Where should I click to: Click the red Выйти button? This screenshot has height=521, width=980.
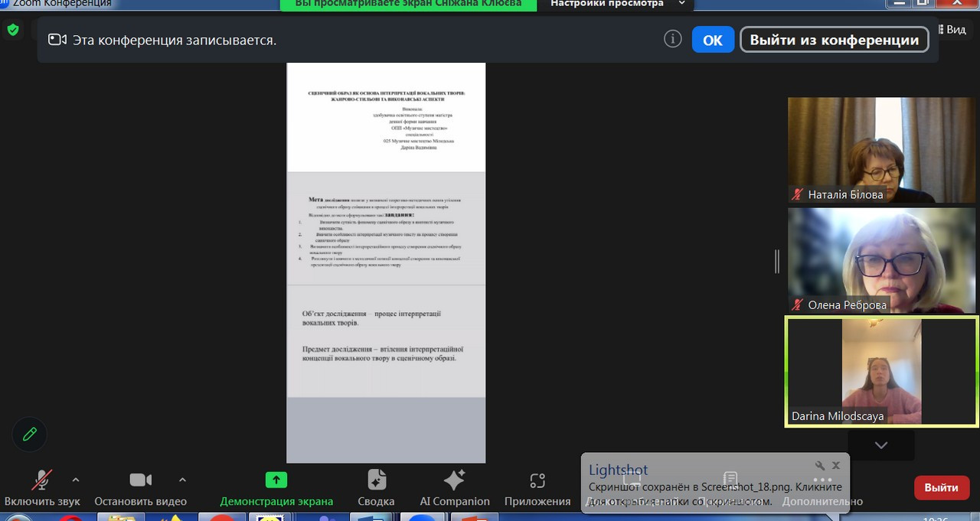click(941, 487)
